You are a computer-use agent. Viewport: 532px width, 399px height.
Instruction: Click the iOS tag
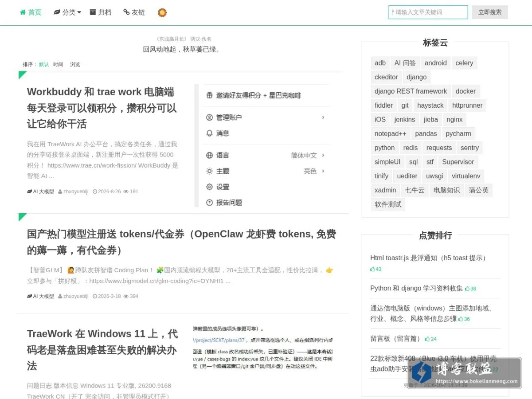(380, 120)
